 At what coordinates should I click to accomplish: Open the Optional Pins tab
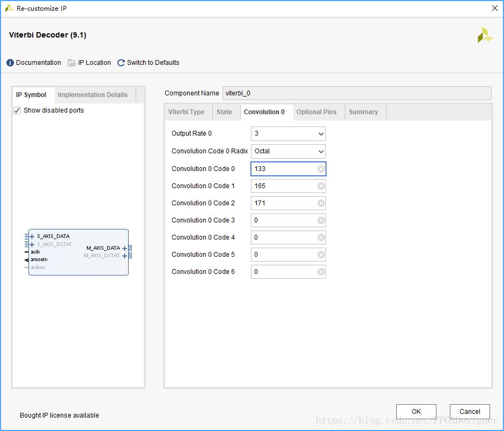pyautogui.click(x=316, y=112)
